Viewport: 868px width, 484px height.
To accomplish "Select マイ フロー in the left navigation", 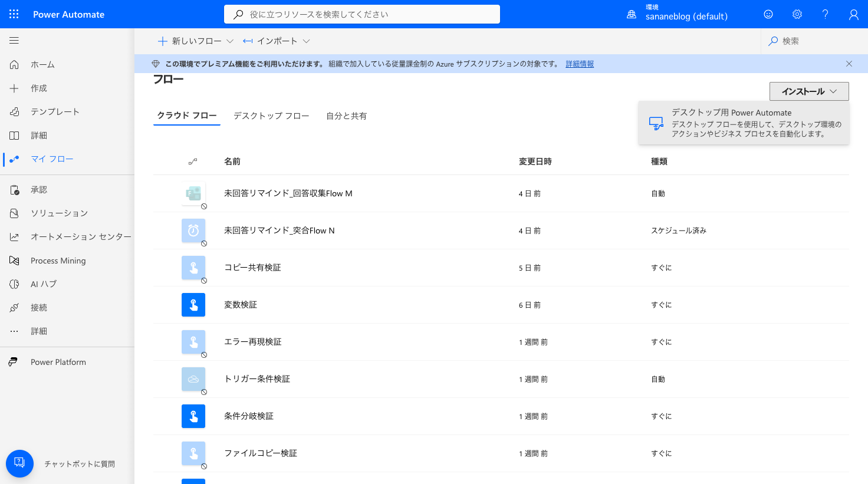I will pyautogui.click(x=52, y=159).
